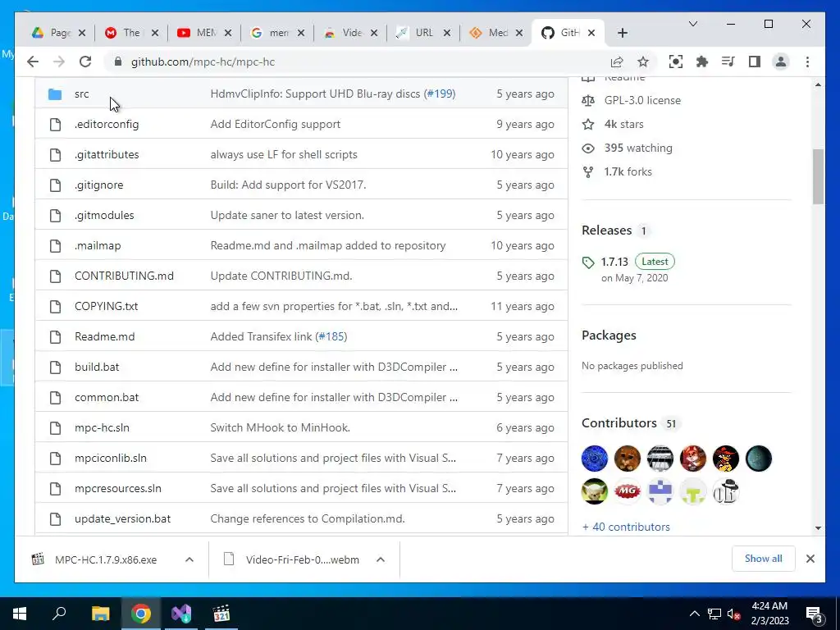Click Show all downloads button
The image size is (840, 630).
click(763, 558)
